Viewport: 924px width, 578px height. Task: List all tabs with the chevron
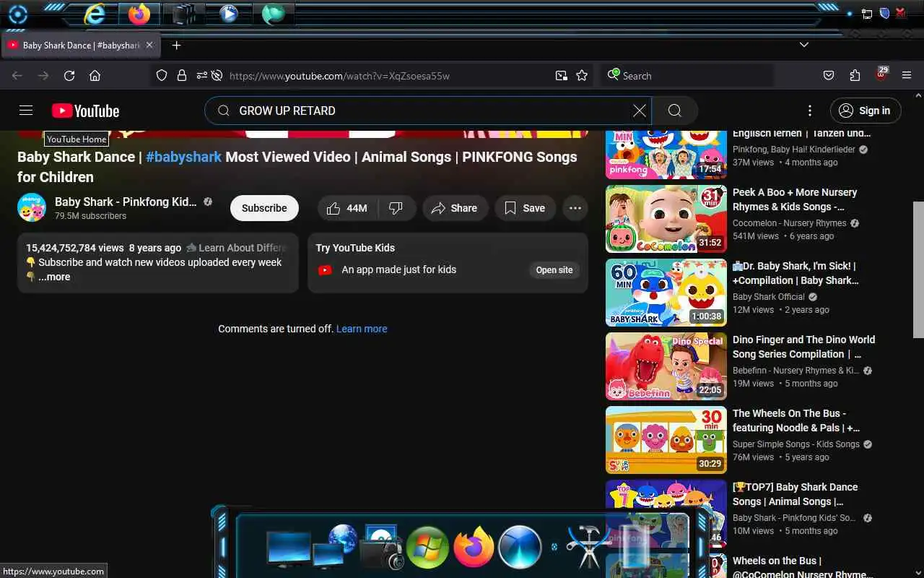[x=804, y=45]
